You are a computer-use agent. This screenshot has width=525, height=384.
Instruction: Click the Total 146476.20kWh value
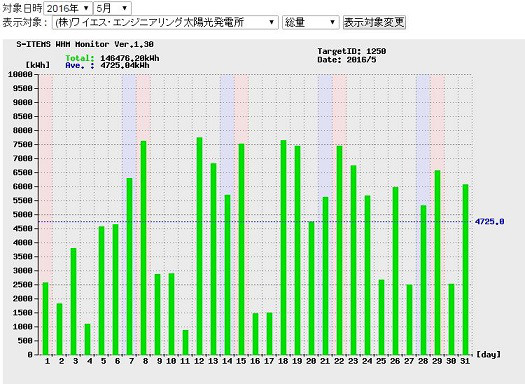(130, 58)
